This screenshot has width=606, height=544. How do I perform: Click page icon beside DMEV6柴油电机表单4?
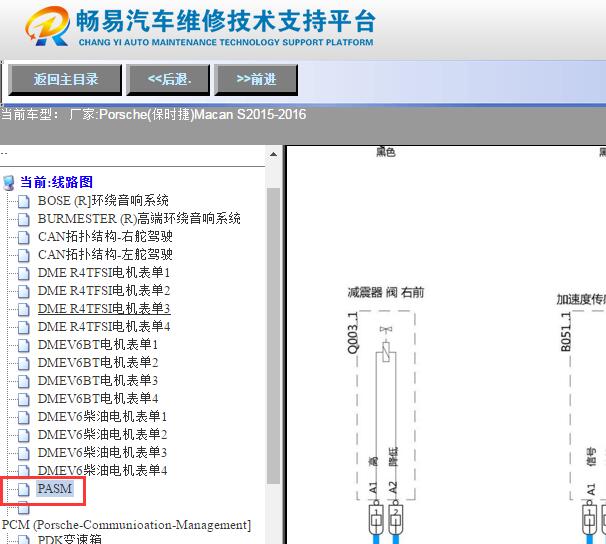point(24,471)
